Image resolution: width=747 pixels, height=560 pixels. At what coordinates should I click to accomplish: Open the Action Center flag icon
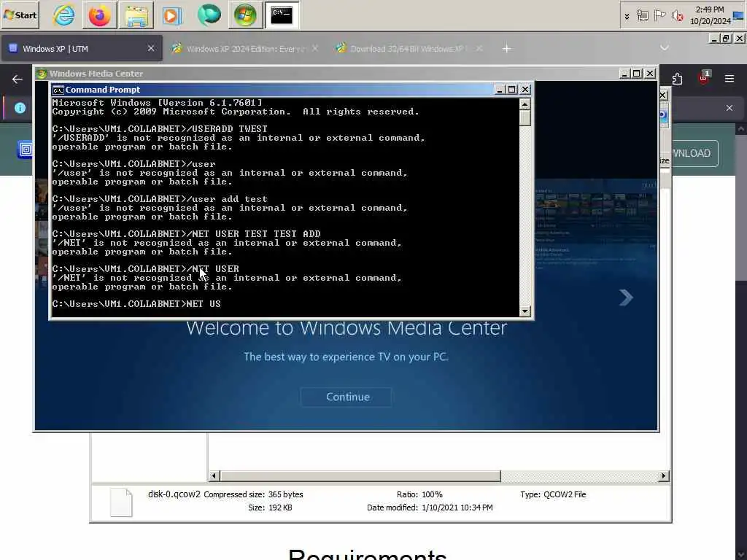(659, 16)
